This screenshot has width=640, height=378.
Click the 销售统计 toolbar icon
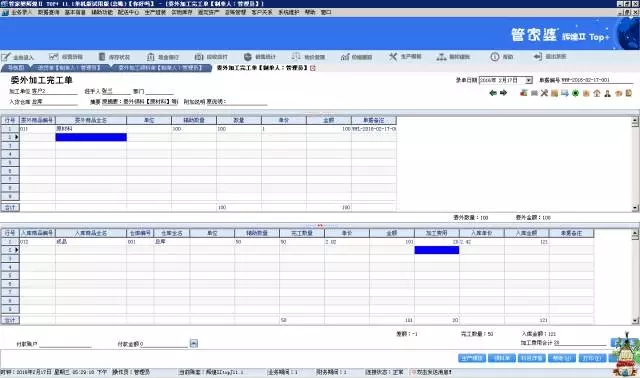point(260,57)
